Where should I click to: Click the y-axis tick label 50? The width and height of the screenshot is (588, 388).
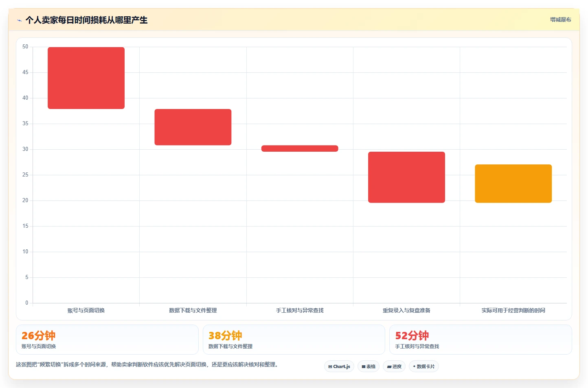coord(25,47)
